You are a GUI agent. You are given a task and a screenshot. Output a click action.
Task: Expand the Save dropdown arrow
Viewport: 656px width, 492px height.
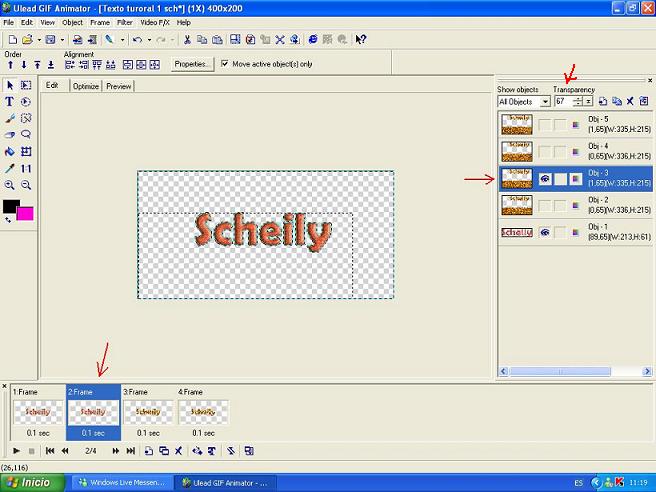pos(62,40)
